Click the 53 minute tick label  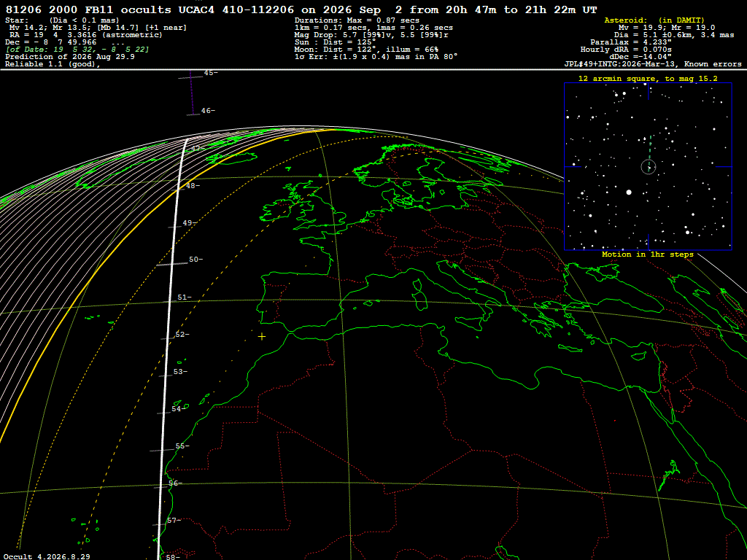(181, 371)
